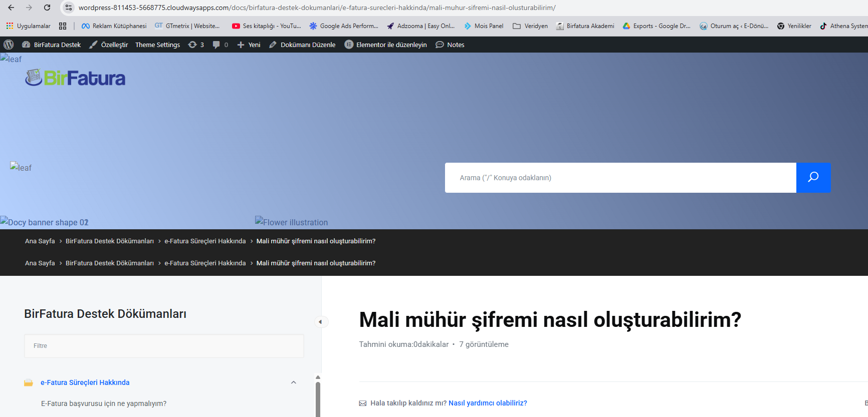Click Nasıl yardımcı olabiliriz? link
This screenshot has height=417, width=868.
(x=488, y=403)
